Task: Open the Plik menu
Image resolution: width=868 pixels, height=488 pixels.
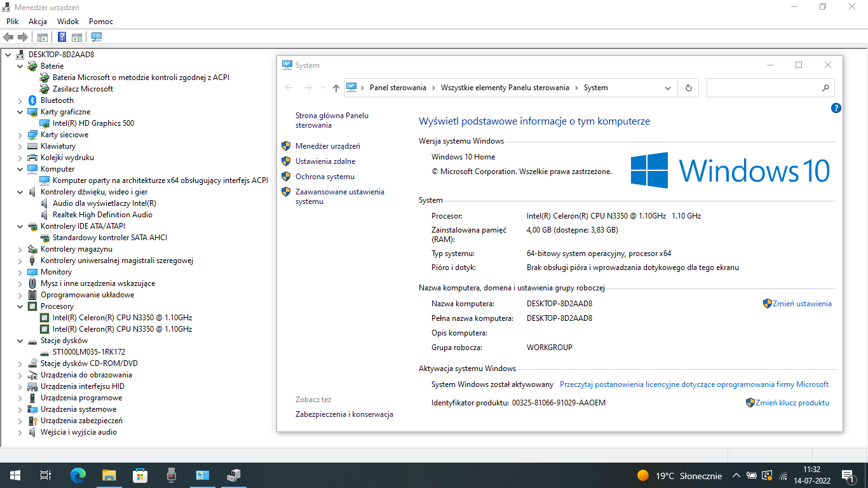Action: (13, 22)
